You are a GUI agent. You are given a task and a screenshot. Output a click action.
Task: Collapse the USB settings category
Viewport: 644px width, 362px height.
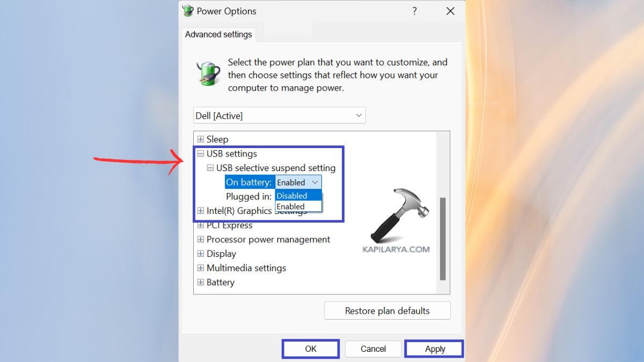coord(201,153)
